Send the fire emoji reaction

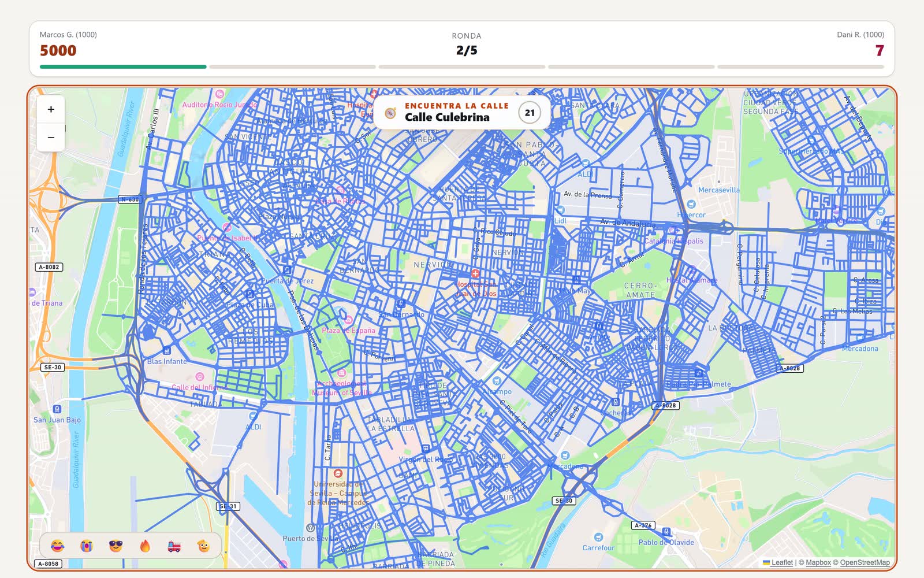pos(145,546)
